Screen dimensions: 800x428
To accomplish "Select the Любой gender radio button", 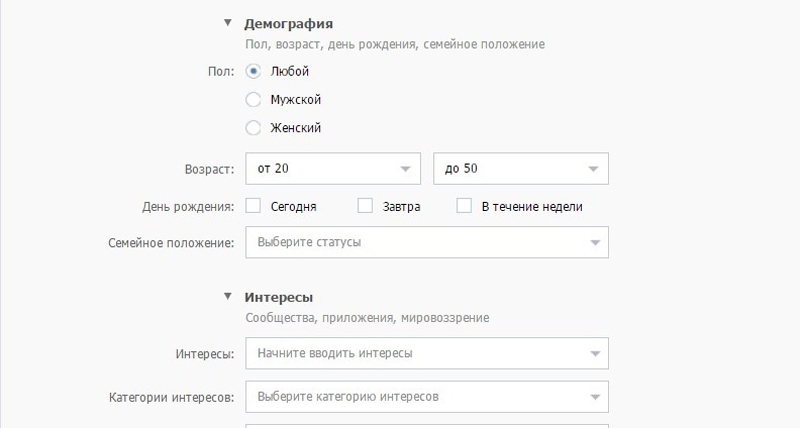I will (253, 71).
